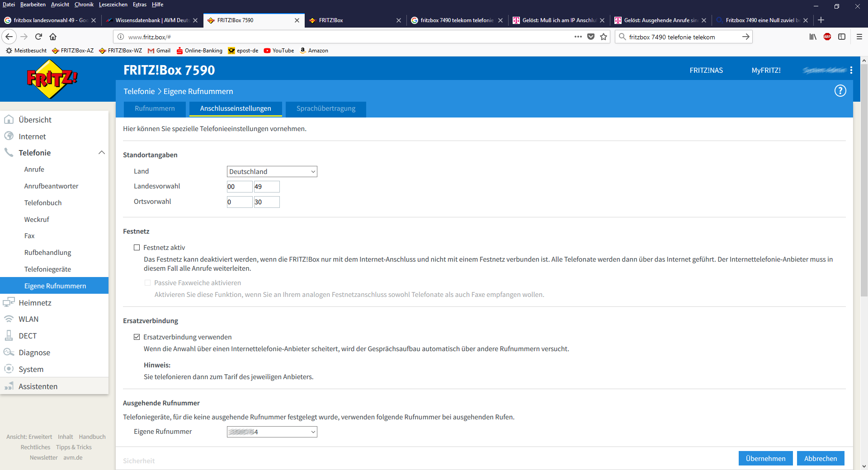
Task: Go to Übersicht in sidebar
Action: (35, 120)
